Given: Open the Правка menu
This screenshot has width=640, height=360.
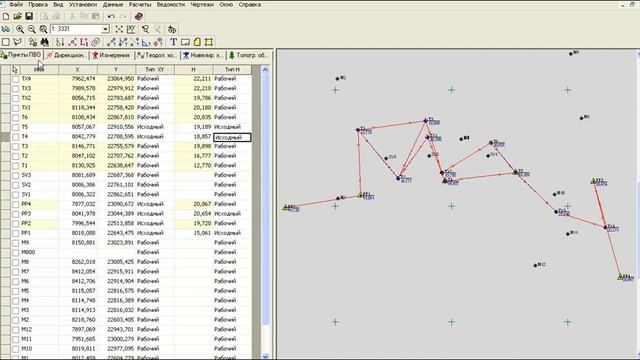Looking at the screenshot, I should [38, 4].
